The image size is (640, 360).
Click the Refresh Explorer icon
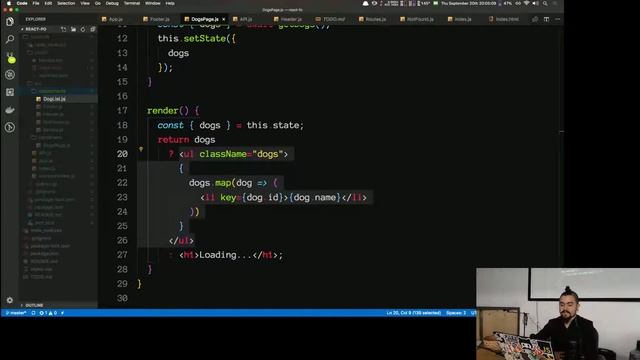click(x=83, y=29)
